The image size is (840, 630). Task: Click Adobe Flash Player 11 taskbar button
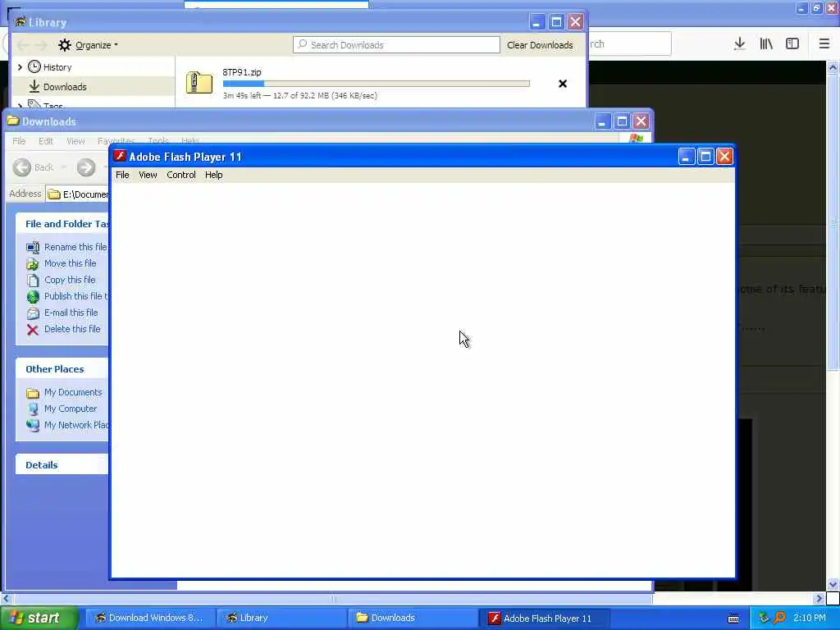pyautogui.click(x=545, y=619)
